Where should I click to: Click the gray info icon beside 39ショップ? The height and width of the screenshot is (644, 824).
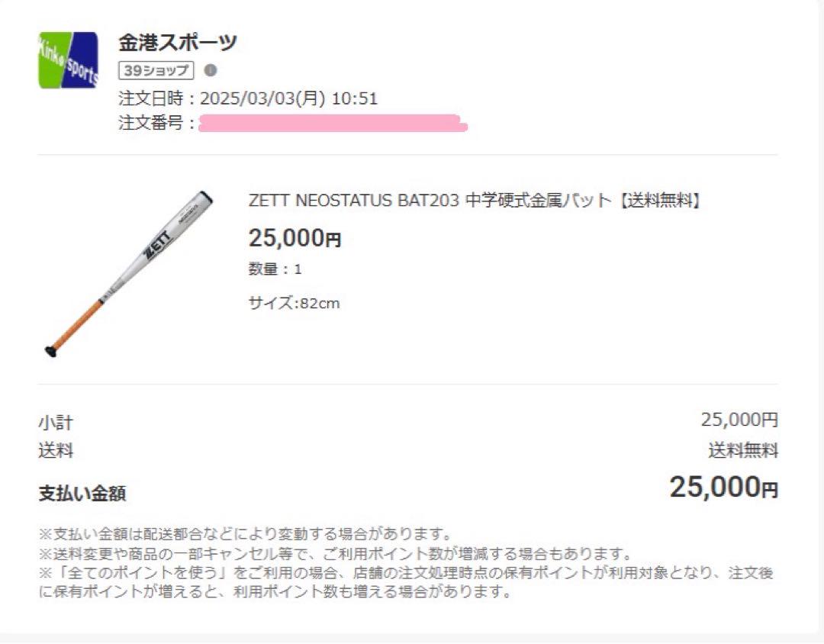click(x=211, y=70)
